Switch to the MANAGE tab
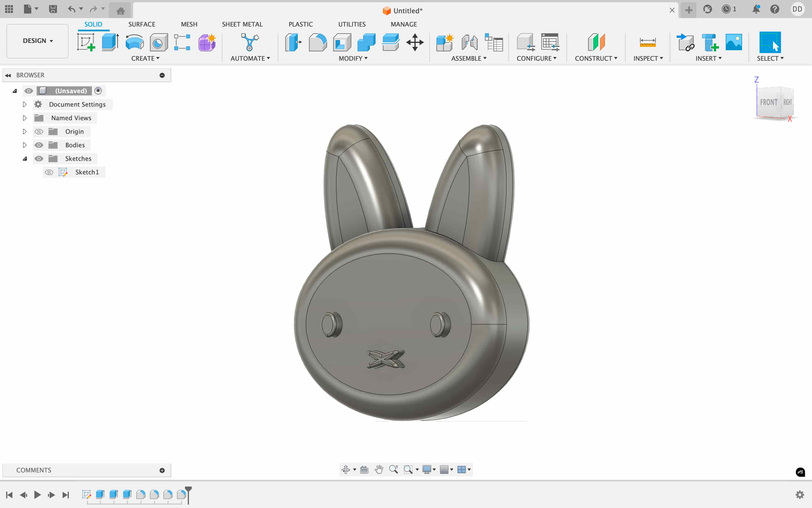This screenshot has height=508, width=812. click(404, 24)
